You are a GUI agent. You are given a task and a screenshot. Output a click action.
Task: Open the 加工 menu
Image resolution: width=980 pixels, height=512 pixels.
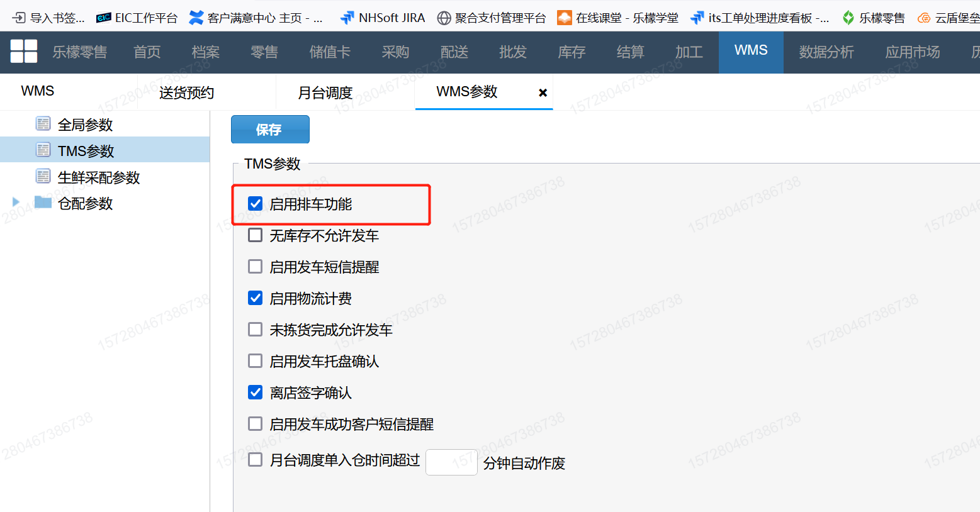pos(689,52)
